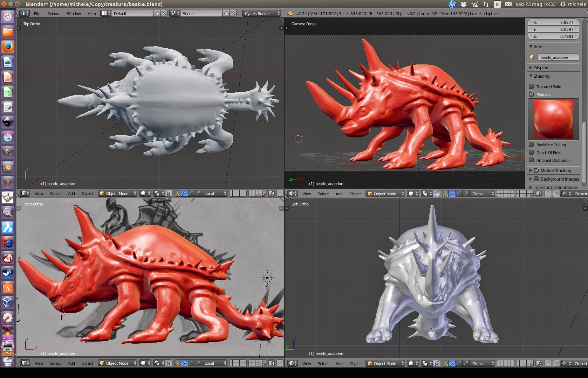
Task: Lock camera and layers to scene in Top Ortho
Action: (x=271, y=193)
